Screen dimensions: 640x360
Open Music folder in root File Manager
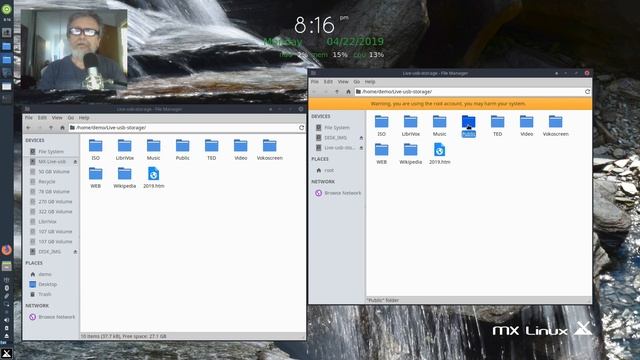[x=440, y=125]
